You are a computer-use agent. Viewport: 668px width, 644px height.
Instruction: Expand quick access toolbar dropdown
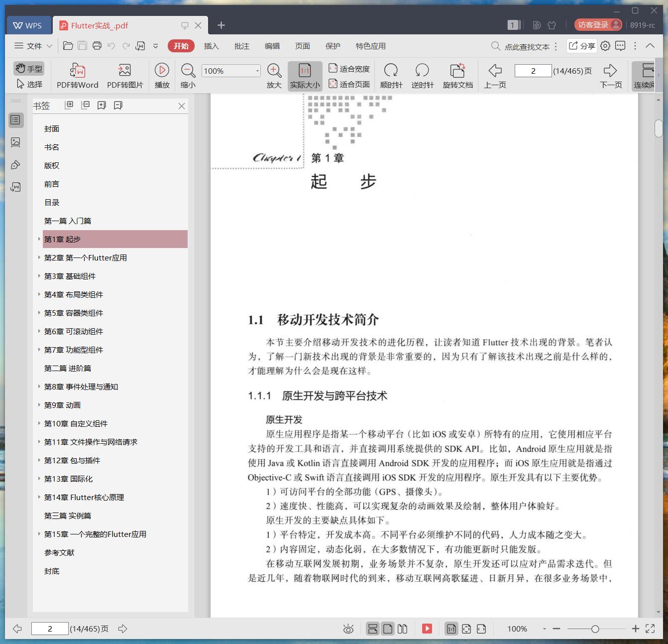point(155,46)
